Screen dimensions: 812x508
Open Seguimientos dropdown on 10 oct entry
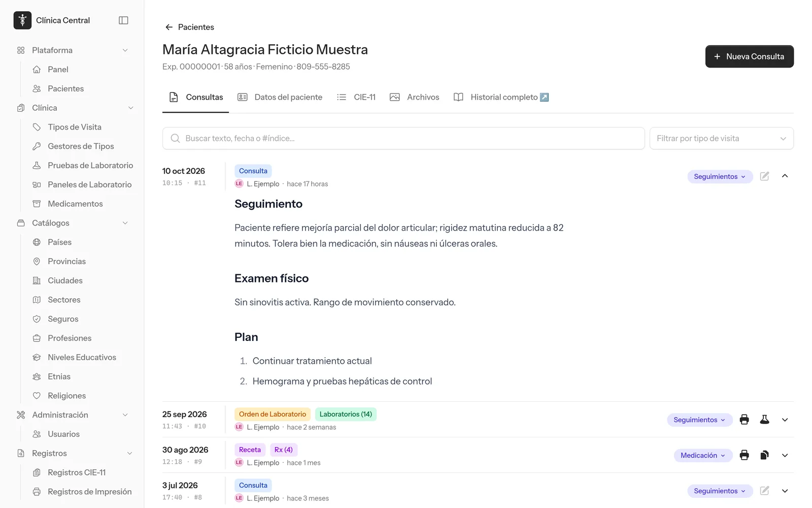point(720,176)
